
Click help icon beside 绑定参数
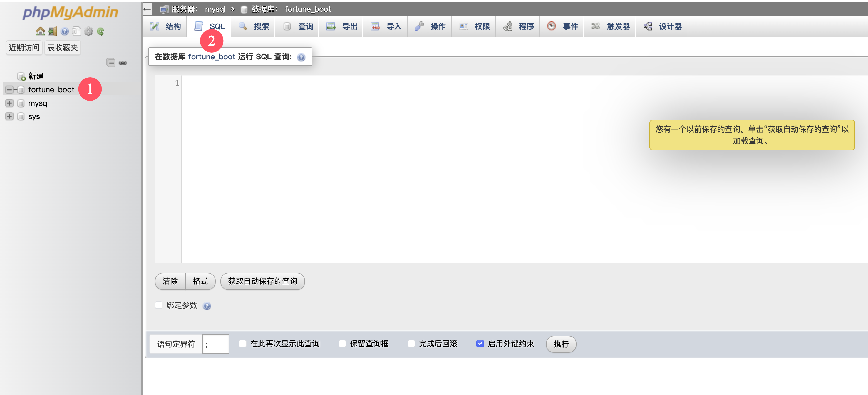pyautogui.click(x=207, y=306)
